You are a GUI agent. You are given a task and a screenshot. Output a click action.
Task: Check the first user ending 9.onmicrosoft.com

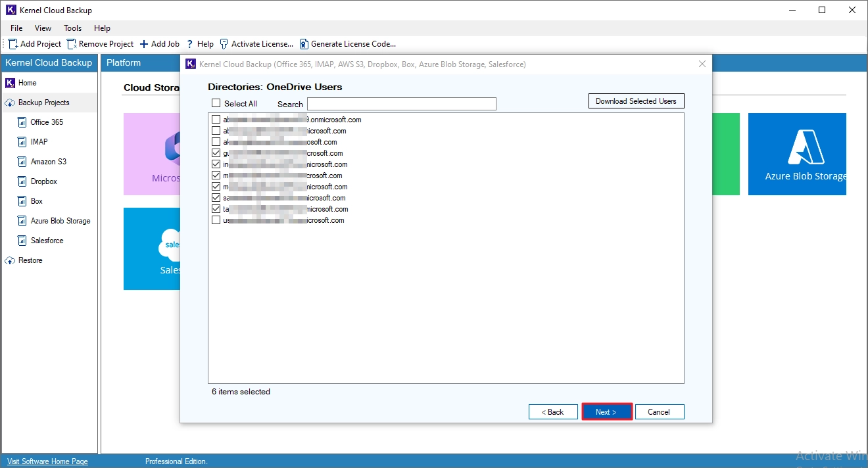(x=216, y=120)
